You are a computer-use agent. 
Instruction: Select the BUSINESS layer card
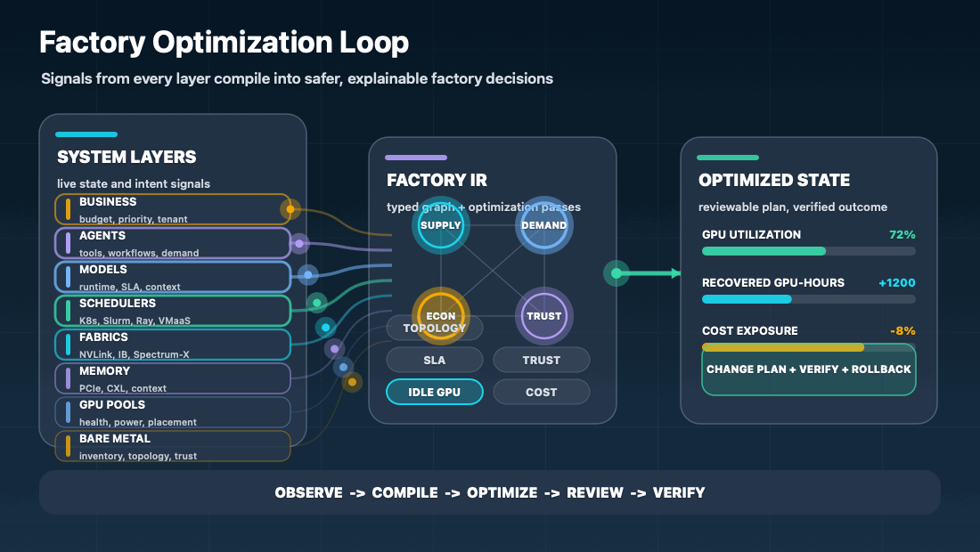tap(173, 209)
